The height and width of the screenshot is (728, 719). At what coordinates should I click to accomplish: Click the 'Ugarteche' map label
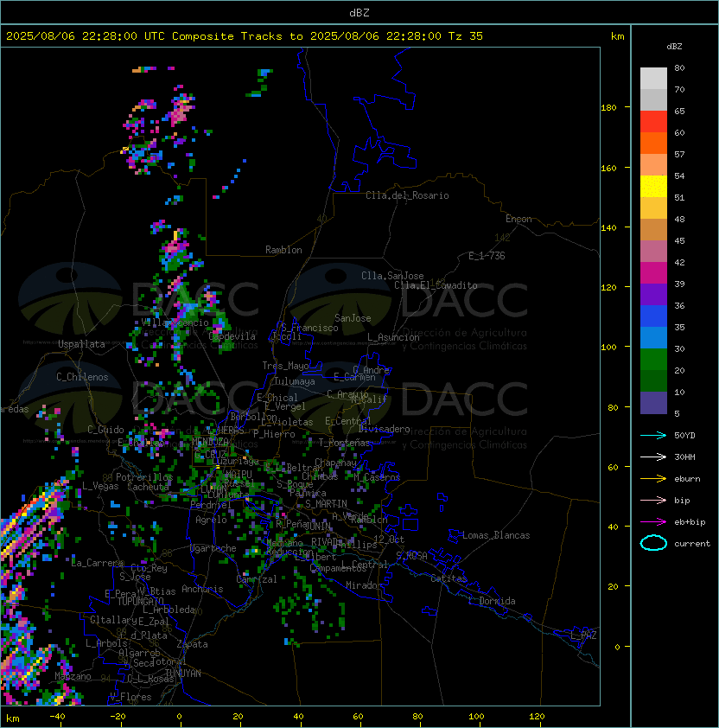click(x=213, y=548)
